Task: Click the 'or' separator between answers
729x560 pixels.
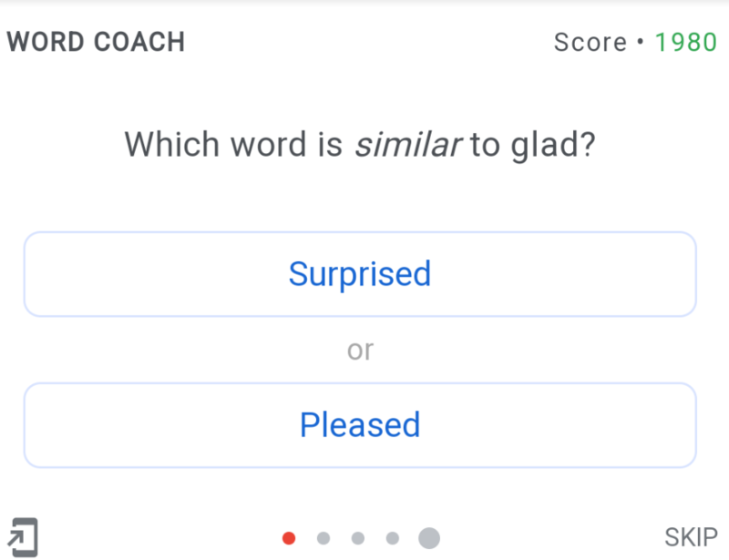Action: 360,350
